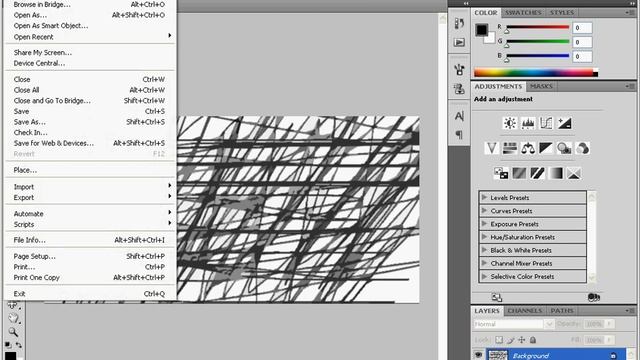
Task: Open the History panel icon
Action: pos(459,23)
